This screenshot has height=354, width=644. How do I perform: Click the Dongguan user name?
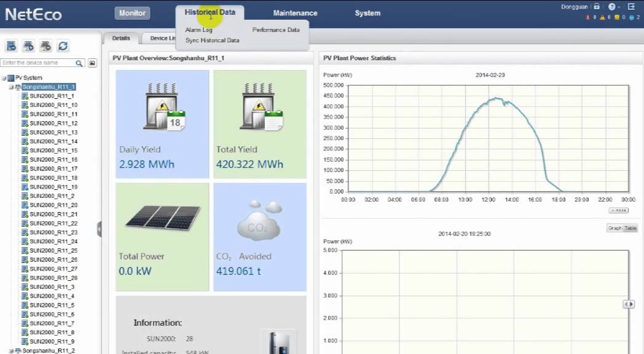(574, 7)
